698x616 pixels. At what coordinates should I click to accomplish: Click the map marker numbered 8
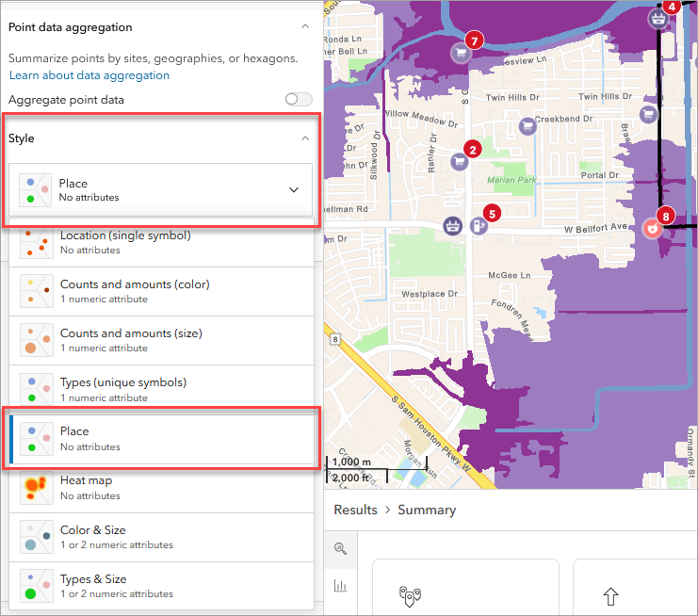666,217
